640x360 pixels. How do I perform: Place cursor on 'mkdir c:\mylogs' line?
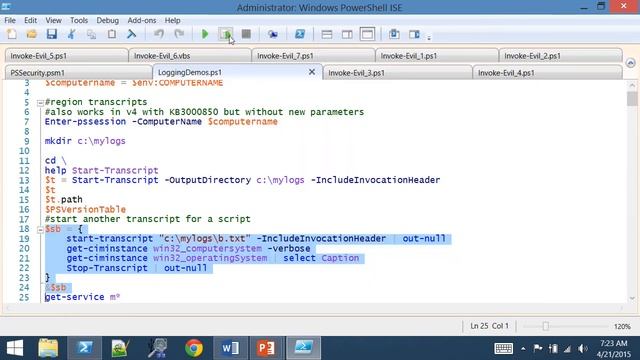tap(85, 141)
